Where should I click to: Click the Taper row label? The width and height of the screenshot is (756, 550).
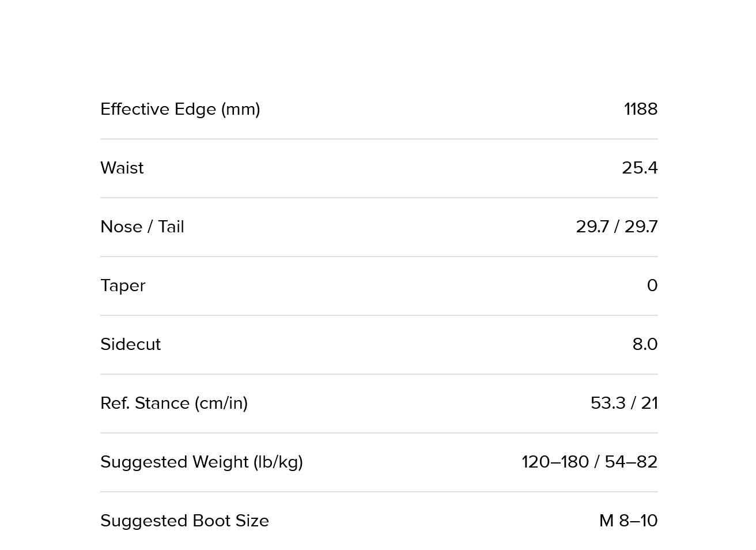tap(123, 285)
